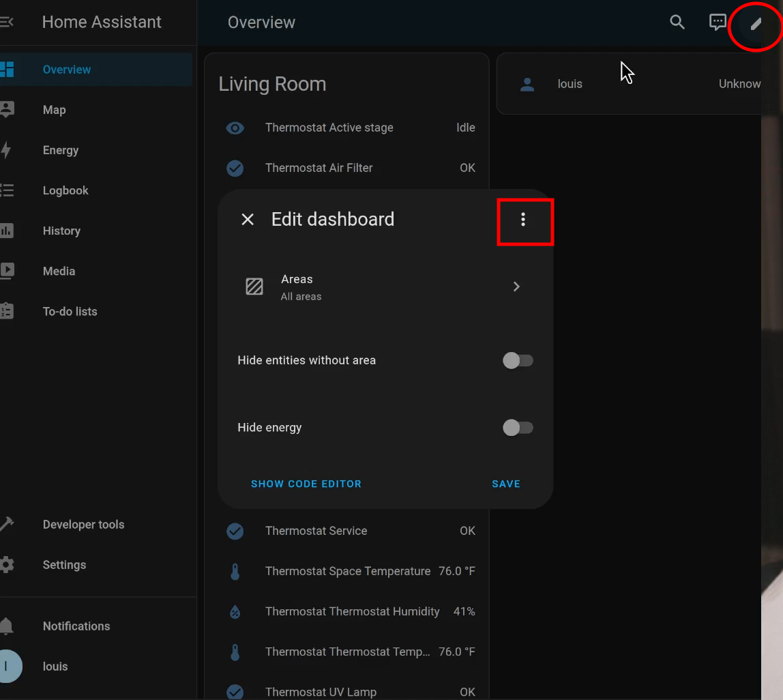The height and width of the screenshot is (700, 783).
Task: Click the humidity droplet icon
Action: (x=235, y=611)
